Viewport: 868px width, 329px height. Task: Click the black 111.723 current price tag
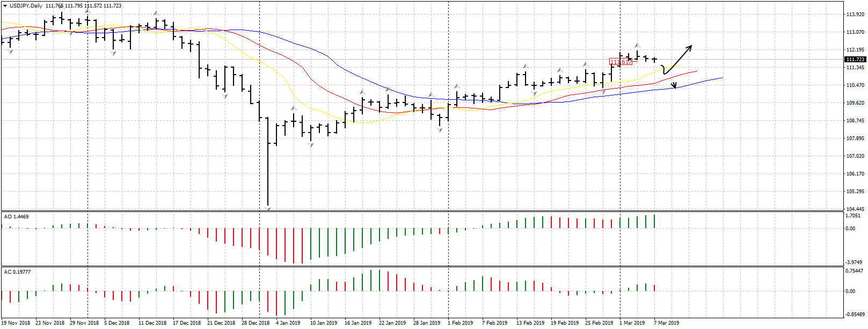(855, 60)
